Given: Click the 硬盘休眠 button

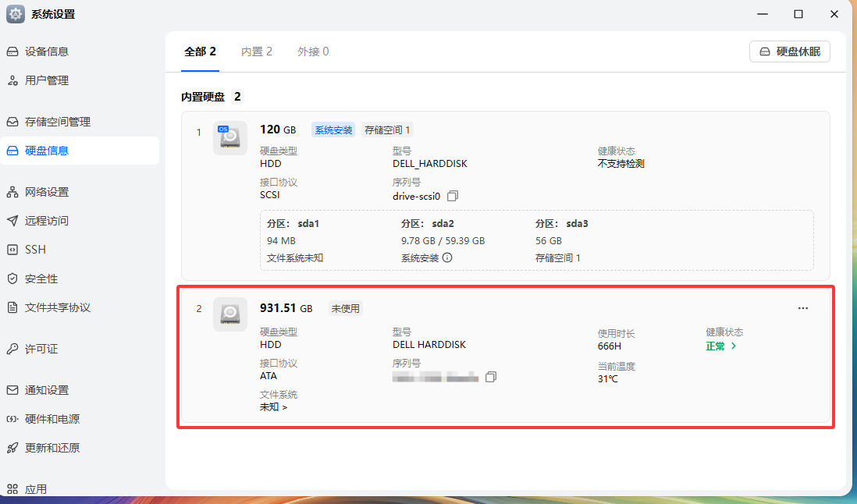Looking at the screenshot, I should click(x=789, y=52).
